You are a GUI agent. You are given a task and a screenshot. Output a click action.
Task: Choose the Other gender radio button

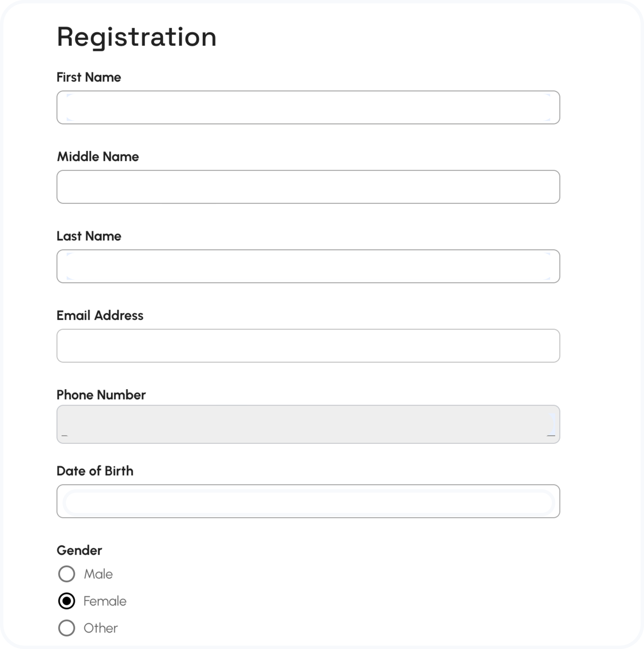coord(67,628)
